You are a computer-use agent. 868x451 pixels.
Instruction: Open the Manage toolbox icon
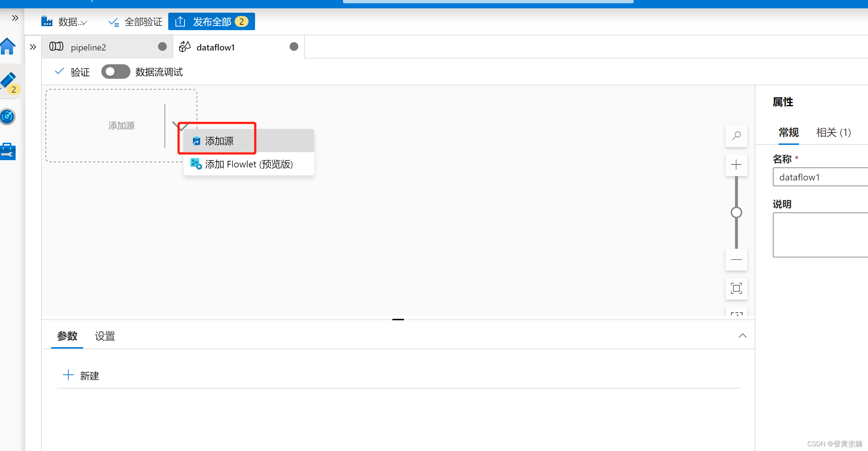[8, 151]
